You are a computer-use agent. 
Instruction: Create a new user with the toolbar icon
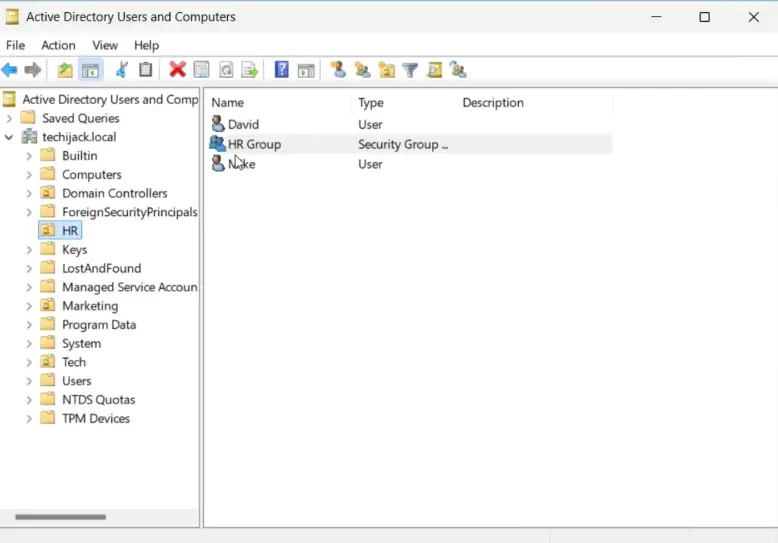[338, 70]
